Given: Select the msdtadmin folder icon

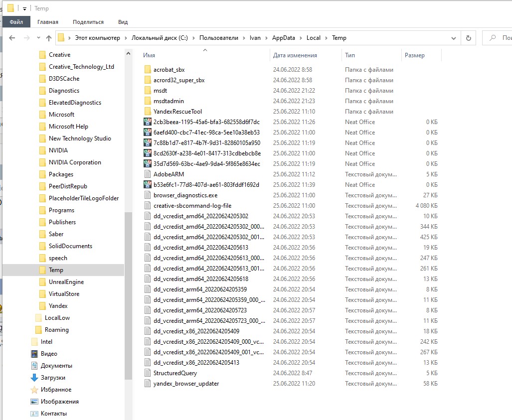Looking at the screenshot, I should pos(148,101).
